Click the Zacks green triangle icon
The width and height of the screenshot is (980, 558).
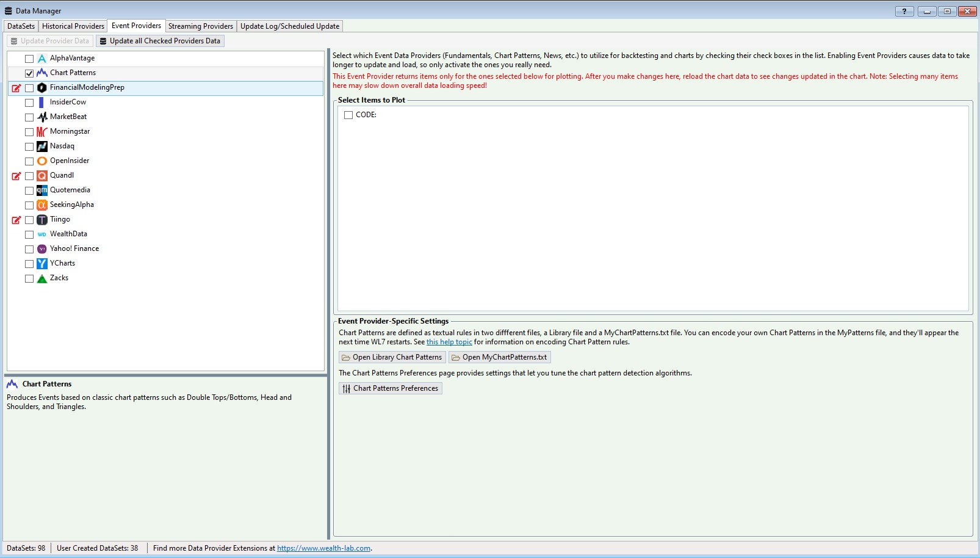[x=42, y=278]
